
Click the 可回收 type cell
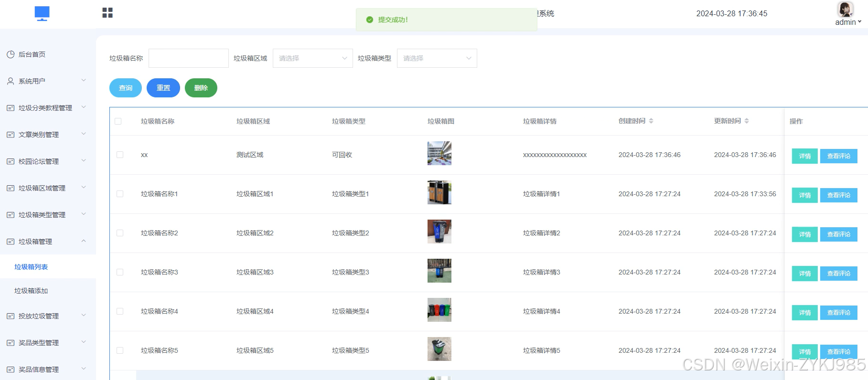coord(342,155)
